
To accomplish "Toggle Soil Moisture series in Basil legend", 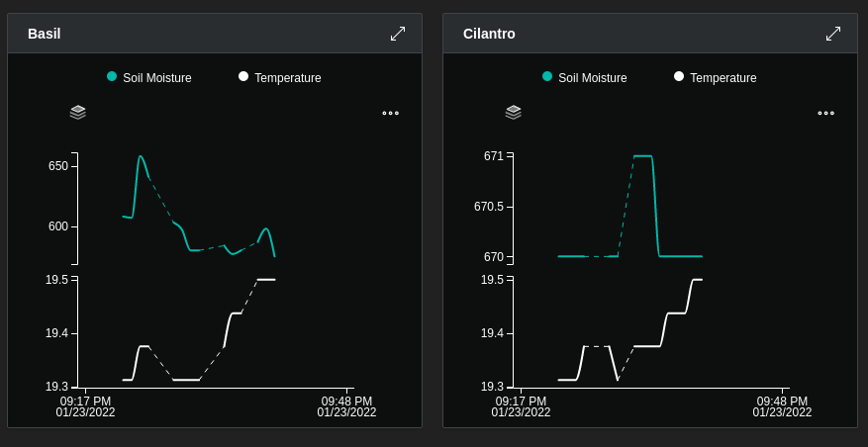I will point(149,77).
